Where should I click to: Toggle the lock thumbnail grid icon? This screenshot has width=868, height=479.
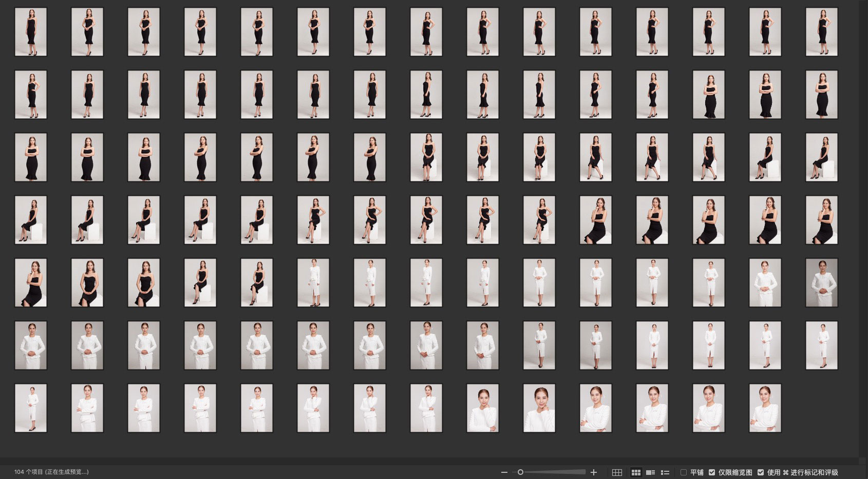click(617, 472)
